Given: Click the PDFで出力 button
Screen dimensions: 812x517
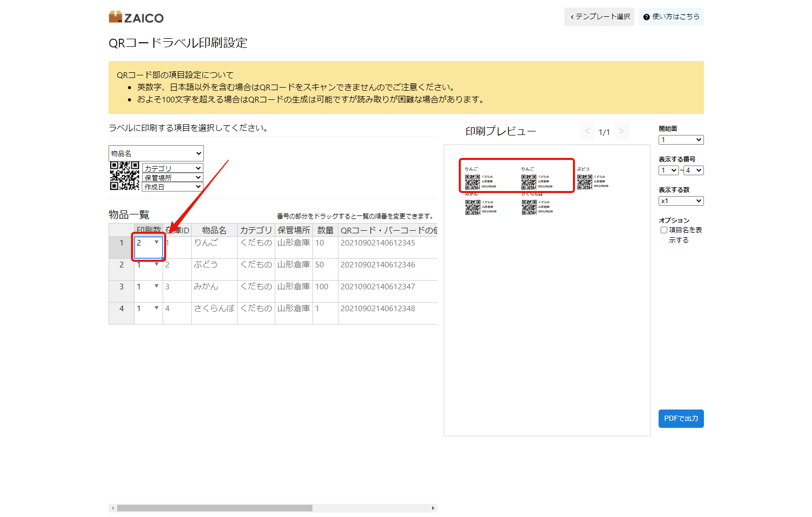Looking at the screenshot, I should click(x=681, y=419).
